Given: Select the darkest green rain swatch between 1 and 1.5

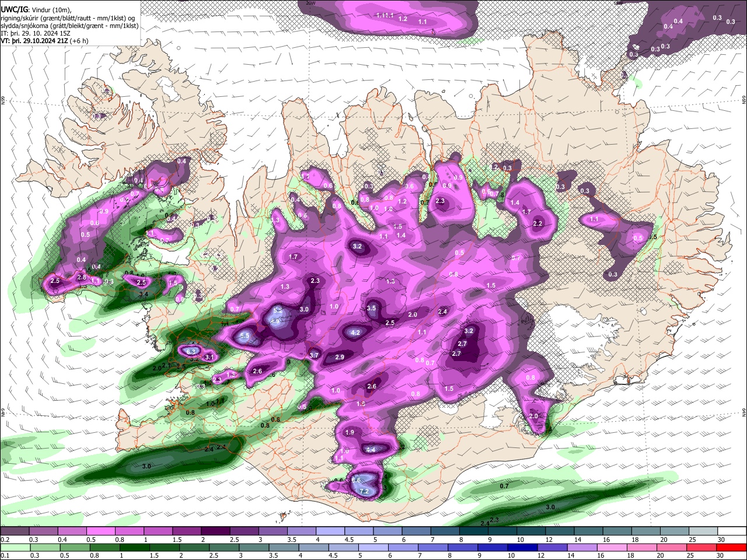Looking at the screenshot, I should (134, 548).
